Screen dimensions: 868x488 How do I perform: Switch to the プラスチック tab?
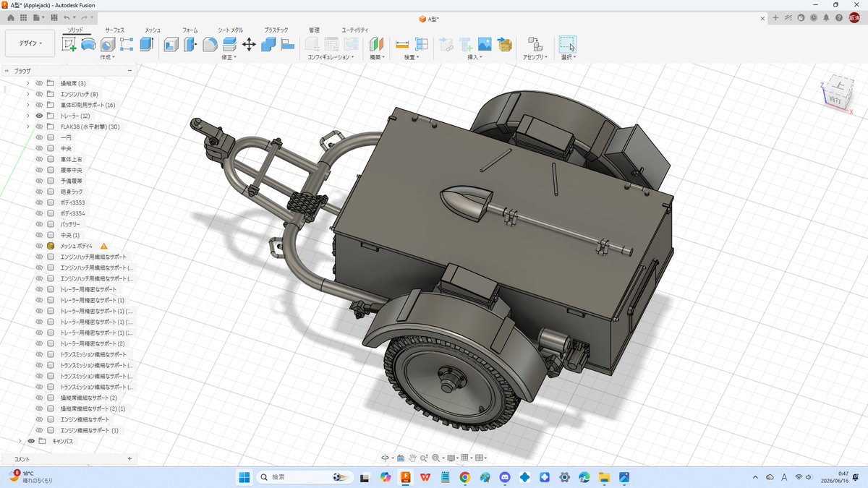pyautogui.click(x=276, y=30)
